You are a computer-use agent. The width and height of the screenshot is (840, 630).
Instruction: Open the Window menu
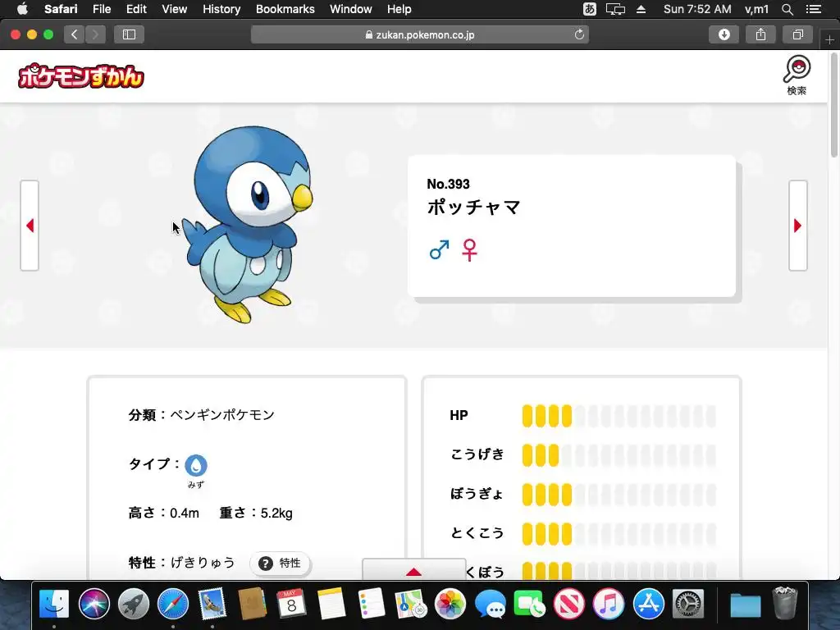point(351,9)
